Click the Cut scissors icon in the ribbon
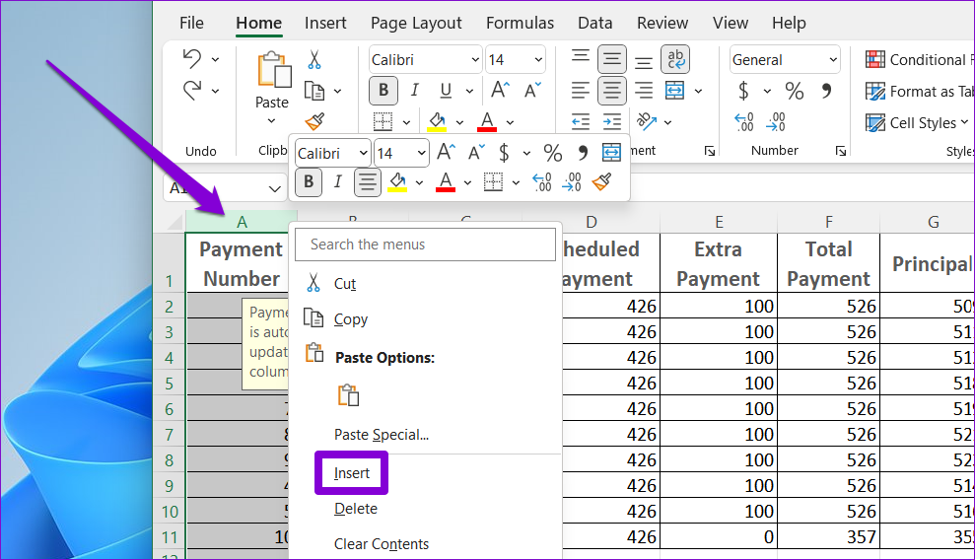 click(x=314, y=60)
